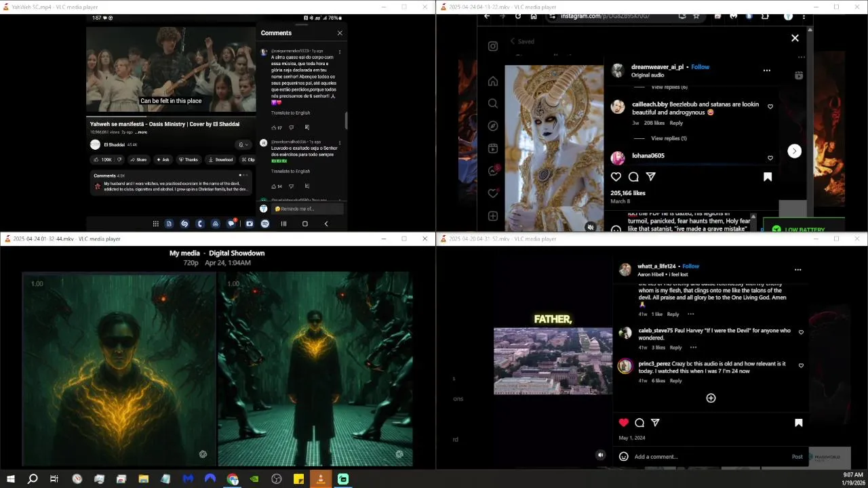The height and width of the screenshot is (488, 868).
Task: Expand video description via ...more
Action: pyautogui.click(x=141, y=132)
